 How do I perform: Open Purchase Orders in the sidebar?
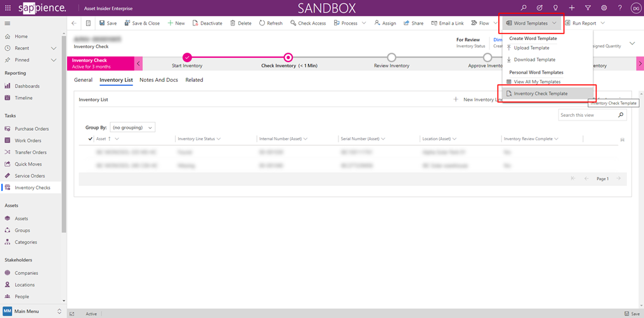tap(32, 129)
